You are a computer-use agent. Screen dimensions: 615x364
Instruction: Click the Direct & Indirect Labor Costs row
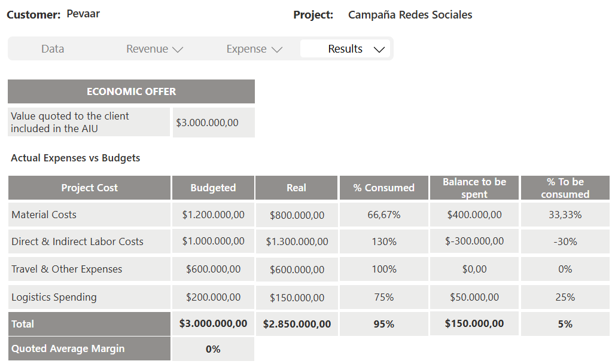[x=78, y=241]
